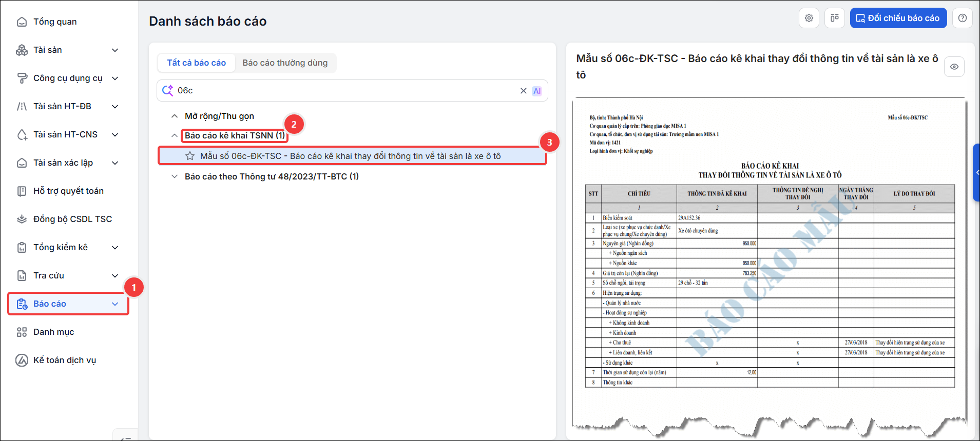Click the Kế toán dịch vụ icon
The width and height of the screenshot is (980, 441).
point(22,360)
